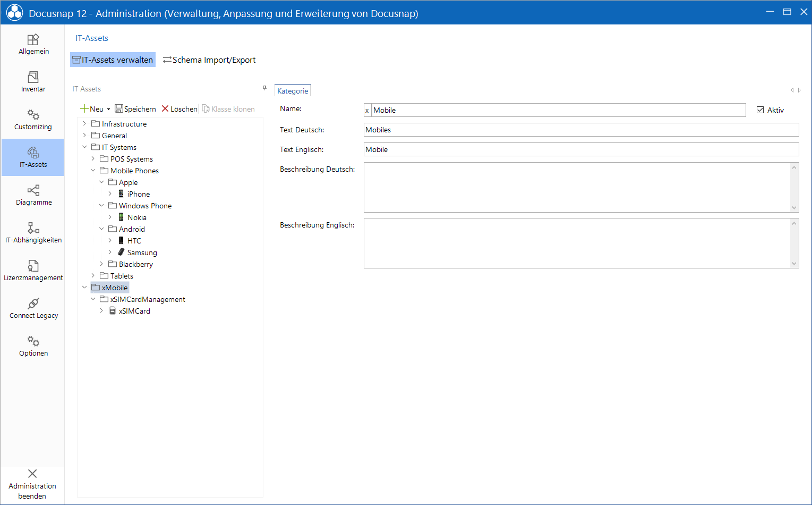Collapse the Mobile Phones node
The image size is (812, 505).
[x=93, y=171]
